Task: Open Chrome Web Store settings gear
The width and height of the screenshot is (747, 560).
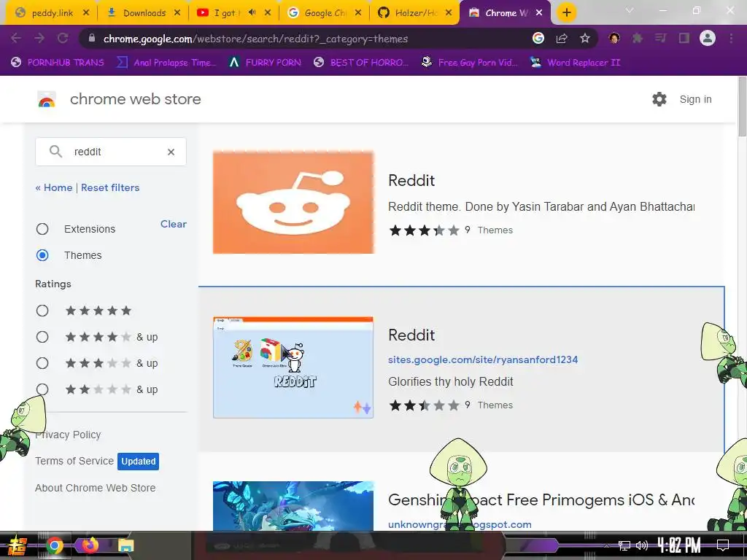Action: pos(659,99)
